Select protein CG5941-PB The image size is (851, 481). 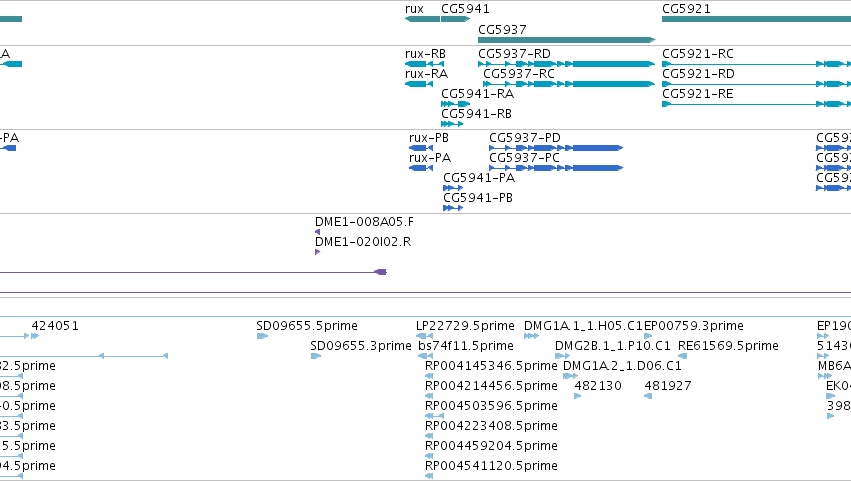click(478, 198)
